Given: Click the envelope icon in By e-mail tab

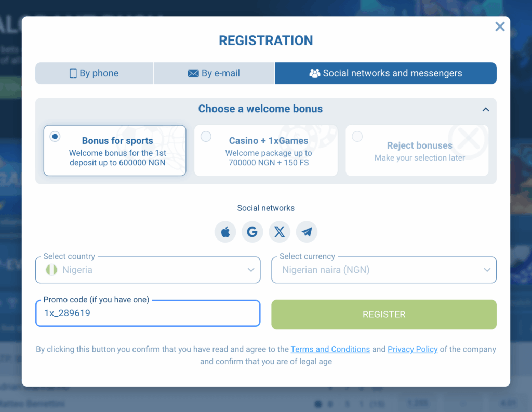Looking at the screenshot, I should [x=193, y=73].
